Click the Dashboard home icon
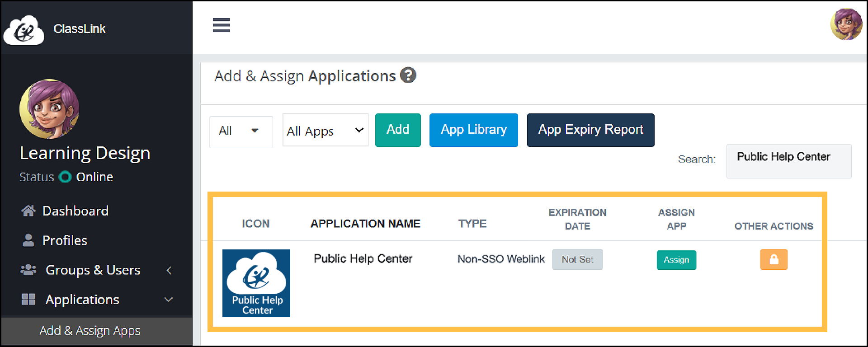Image resolution: width=868 pixels, height=347 pixels. 28,211
